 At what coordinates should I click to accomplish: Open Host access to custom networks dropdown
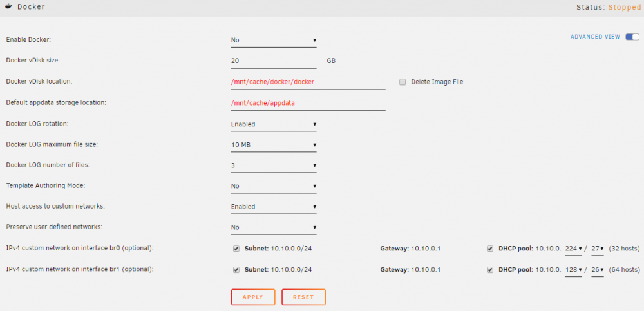pyautogui.click(x=274, y=207)
